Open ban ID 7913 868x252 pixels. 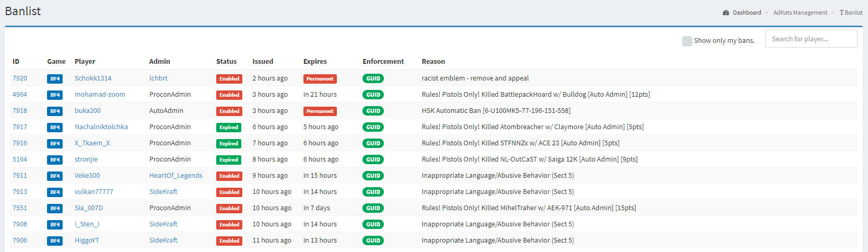coord(20,192)
